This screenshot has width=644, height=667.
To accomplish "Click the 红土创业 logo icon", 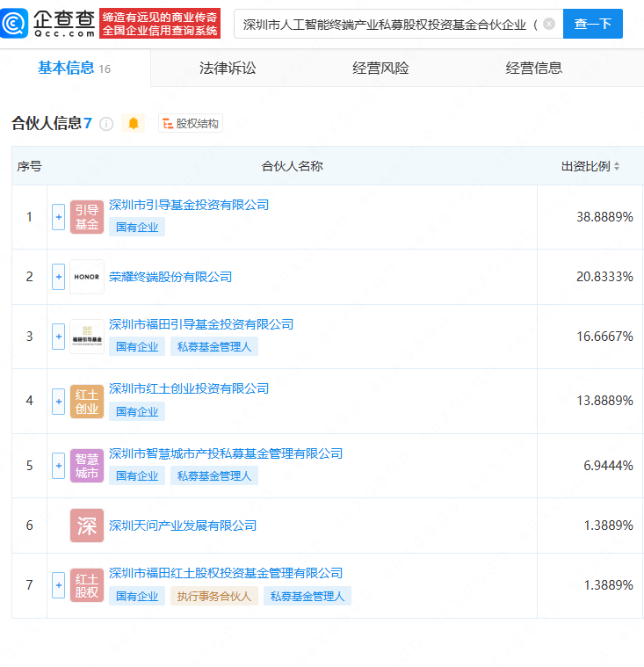I will [x=87, y=402].
